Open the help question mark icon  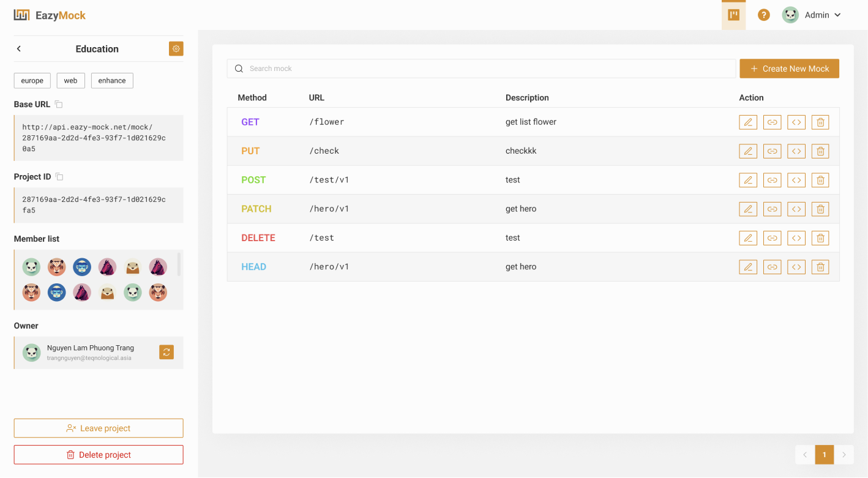click(763, 15)
